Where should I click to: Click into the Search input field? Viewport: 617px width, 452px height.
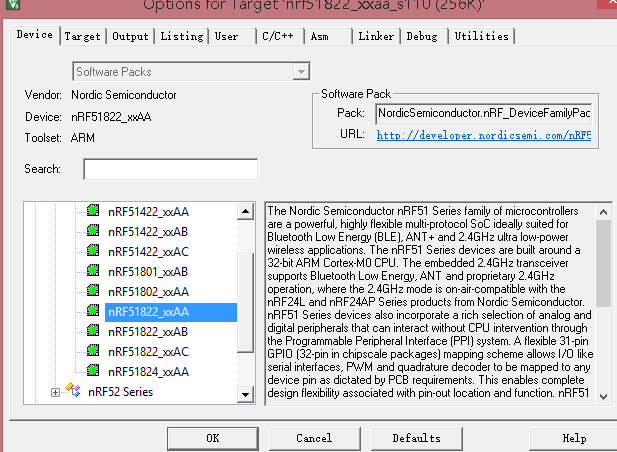171,169
